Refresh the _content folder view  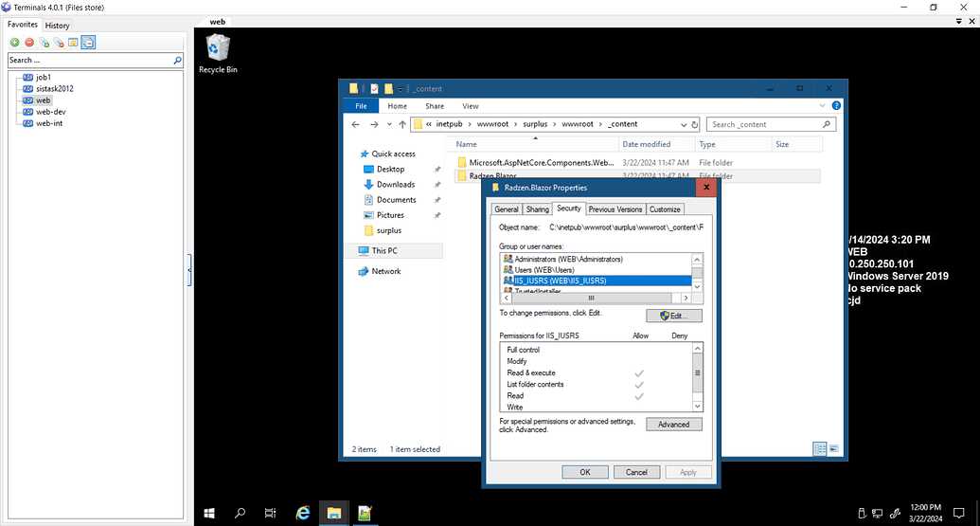pos(695,124)
